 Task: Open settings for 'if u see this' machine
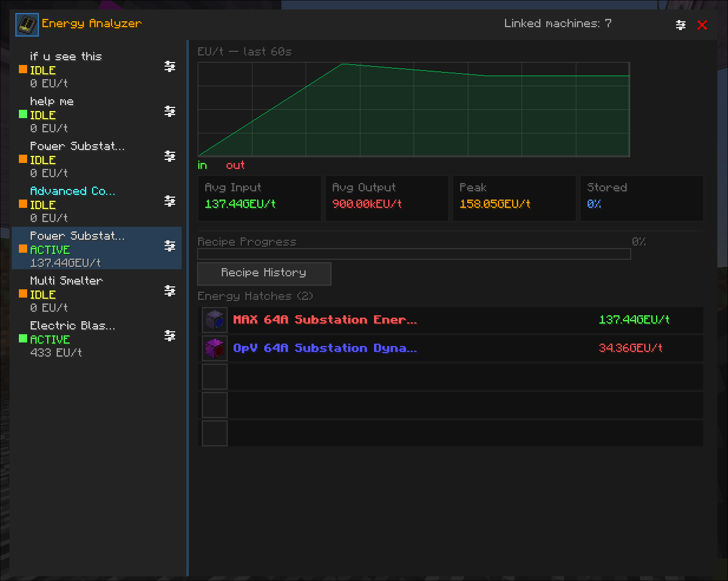170,66
